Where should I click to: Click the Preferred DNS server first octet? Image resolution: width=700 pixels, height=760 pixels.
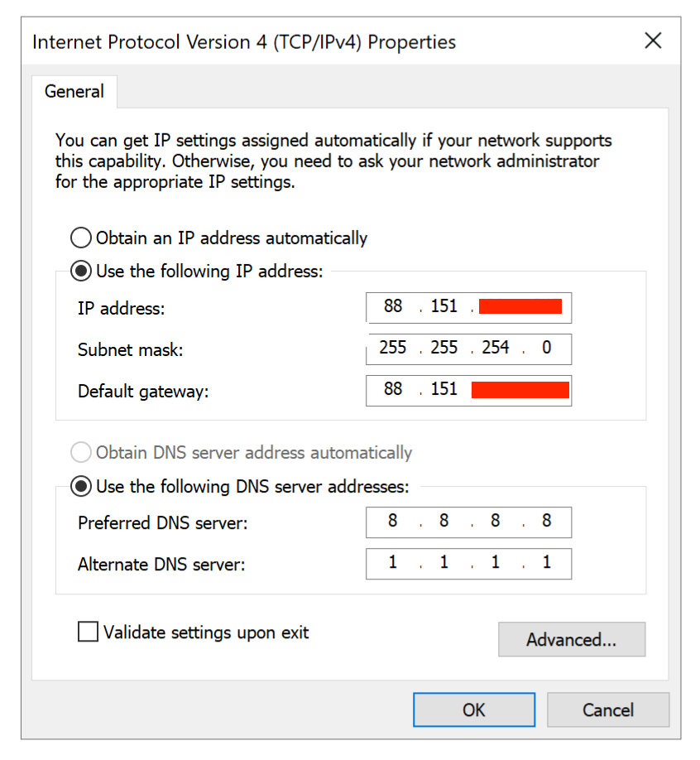(x=392, y=521)
